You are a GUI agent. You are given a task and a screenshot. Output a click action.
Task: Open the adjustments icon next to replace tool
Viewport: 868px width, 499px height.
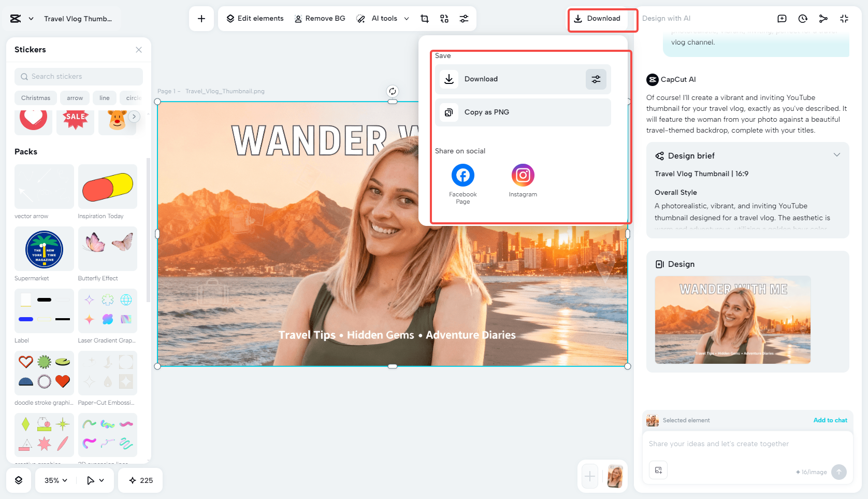[464, 18]
